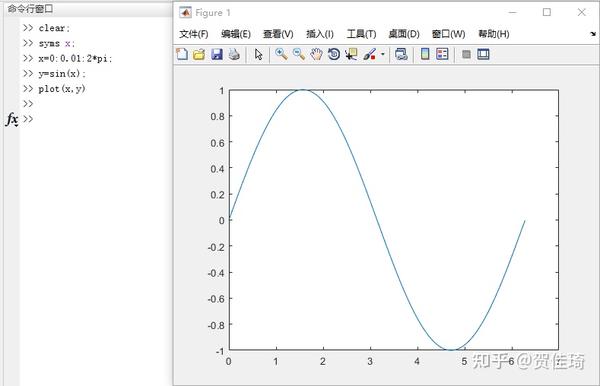Viewport: 600px width, 386px height.
Task: Activate the Zoom Out tool
Action: click(x=299, y=54)
